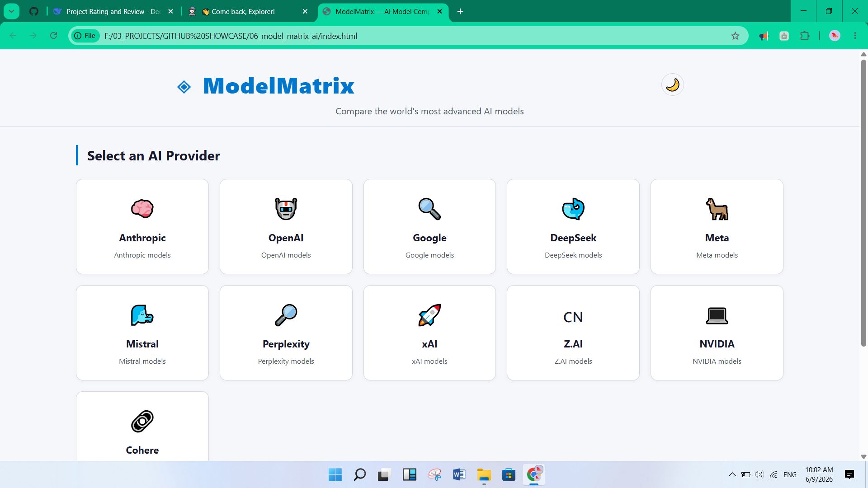
Task: Click the Z.AI CN flag icon
Action: coord(573,317)
